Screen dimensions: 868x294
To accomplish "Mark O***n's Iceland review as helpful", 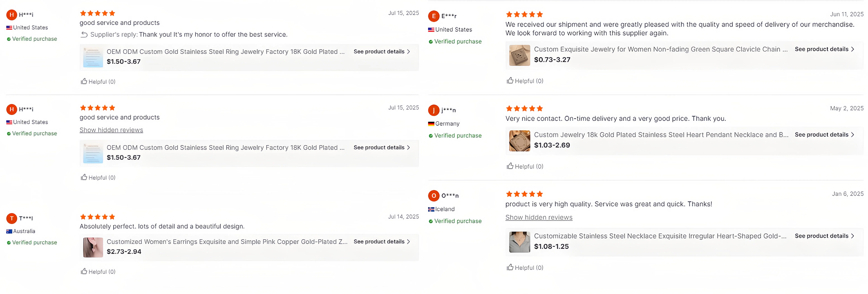I will (510, 267).
